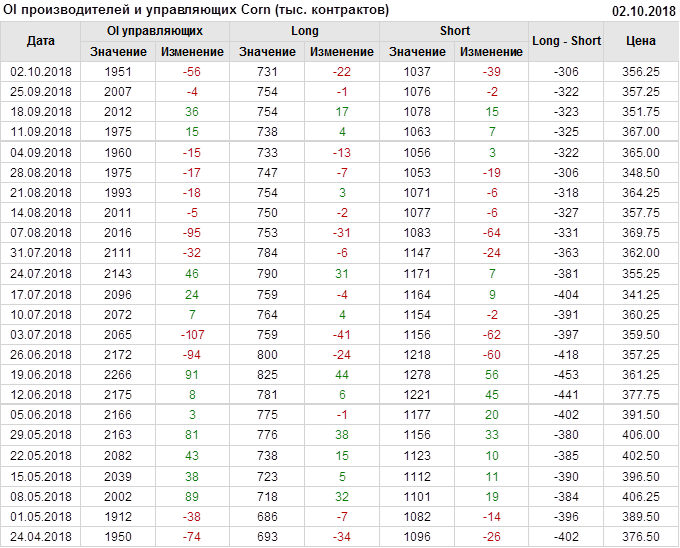Select the price cell 341.25
The height and width of the screenshot is (548, 680).
[x=640, y=294]
